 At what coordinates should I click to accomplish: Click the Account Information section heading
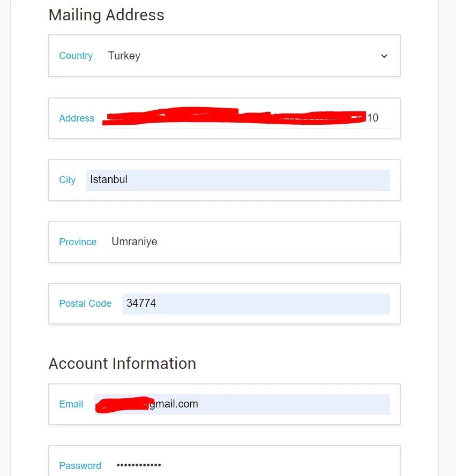[122, 364]
